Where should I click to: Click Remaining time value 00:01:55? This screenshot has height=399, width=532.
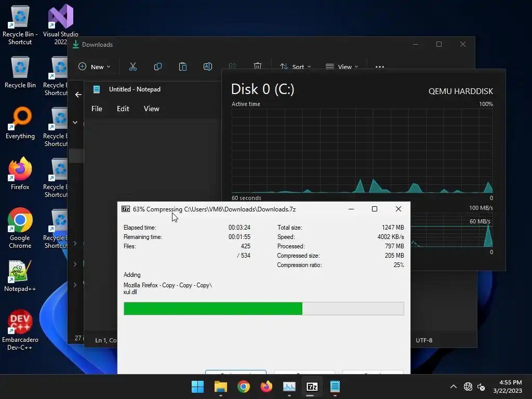pyautogui.click(x=239, y=237)
